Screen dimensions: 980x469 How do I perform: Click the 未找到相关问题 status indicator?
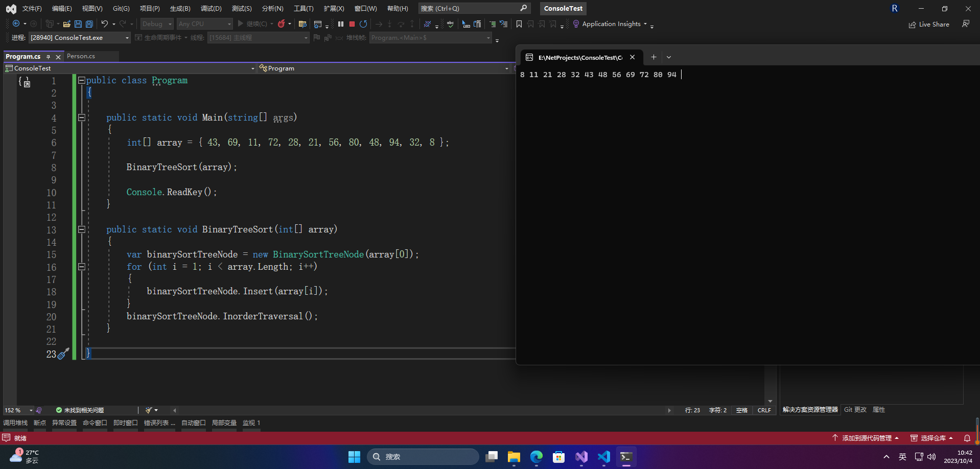point(80,410)
